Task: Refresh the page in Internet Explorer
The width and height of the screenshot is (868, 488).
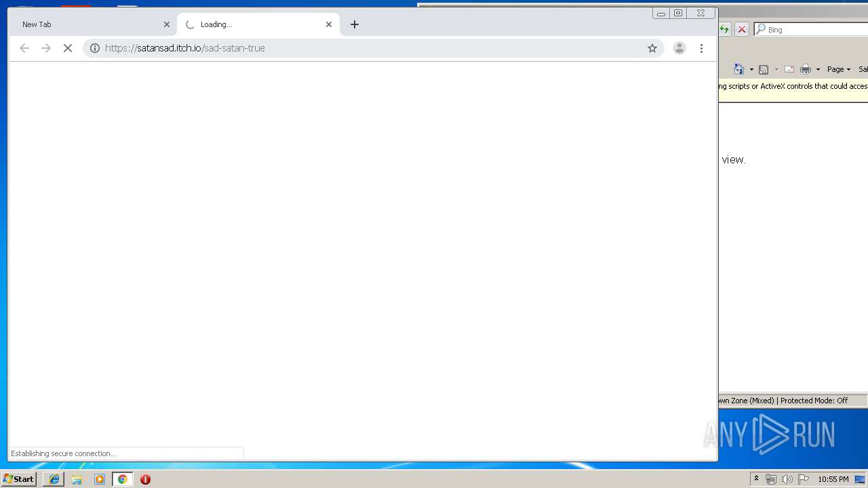Action: click(x=725, y=29)
